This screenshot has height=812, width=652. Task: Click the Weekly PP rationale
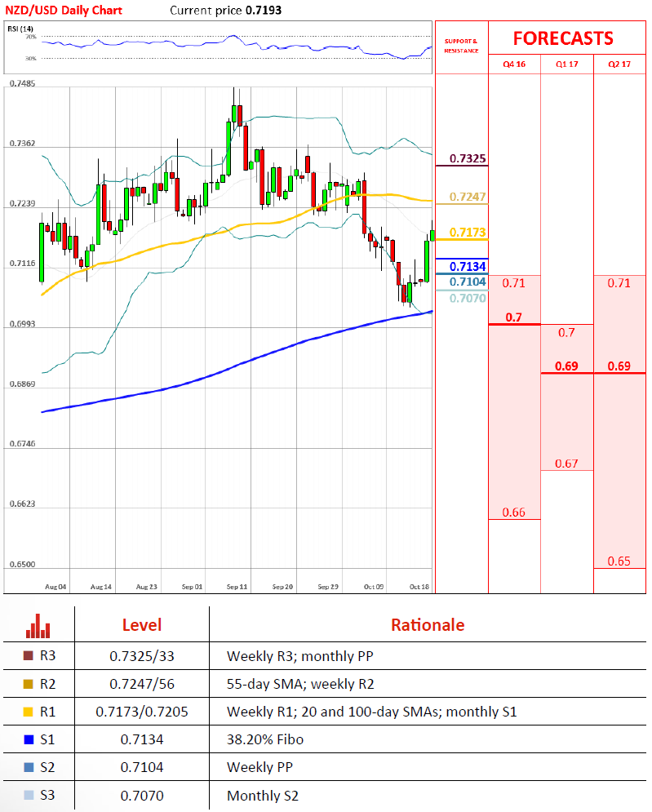[260, 767]
